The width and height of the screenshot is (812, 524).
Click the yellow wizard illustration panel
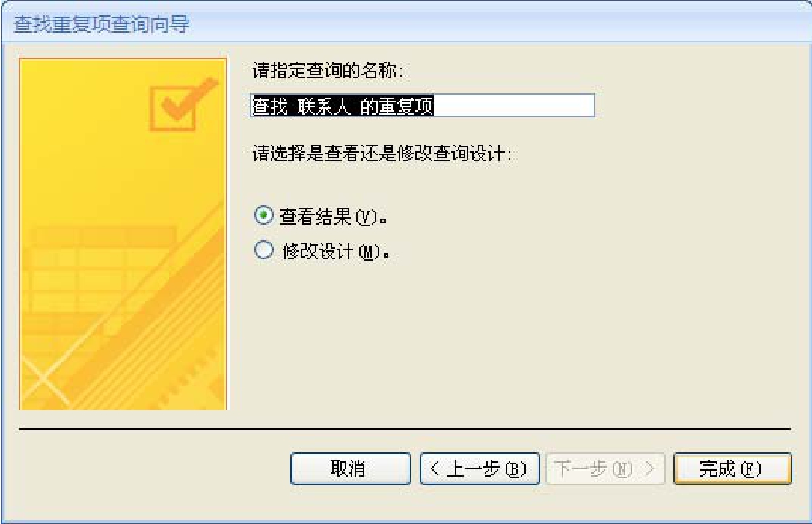pyautogui.click(x=123, y=234)
